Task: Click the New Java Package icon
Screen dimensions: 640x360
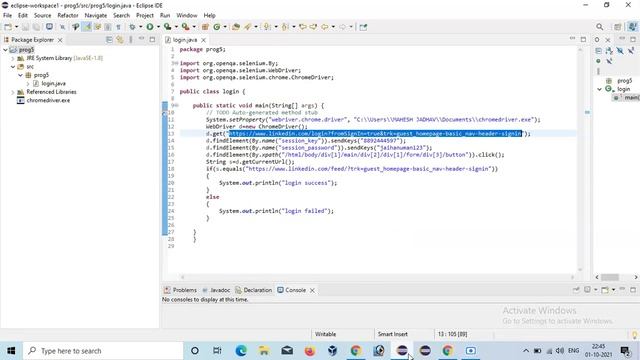Action: [205, 27]
